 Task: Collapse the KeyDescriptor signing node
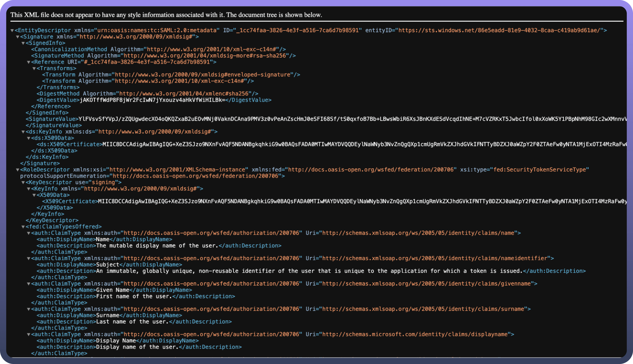(x=23, y=182)
